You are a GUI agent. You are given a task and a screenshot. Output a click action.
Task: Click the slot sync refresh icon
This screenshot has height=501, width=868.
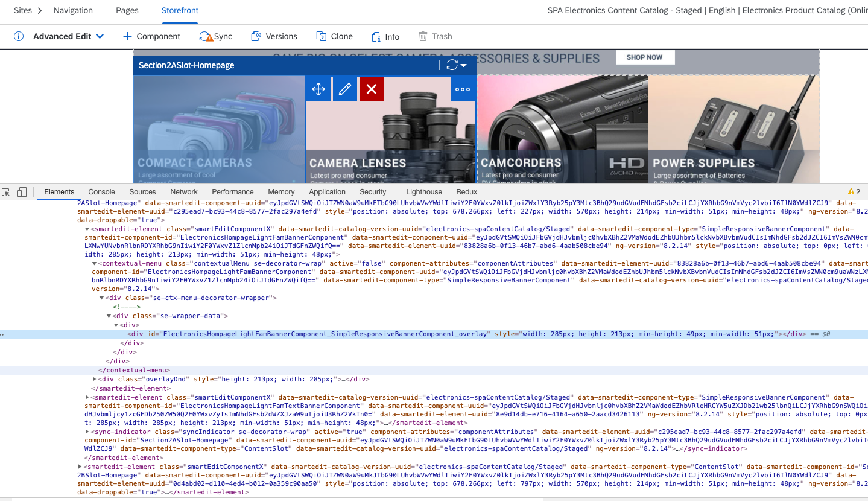coord(452,65)
